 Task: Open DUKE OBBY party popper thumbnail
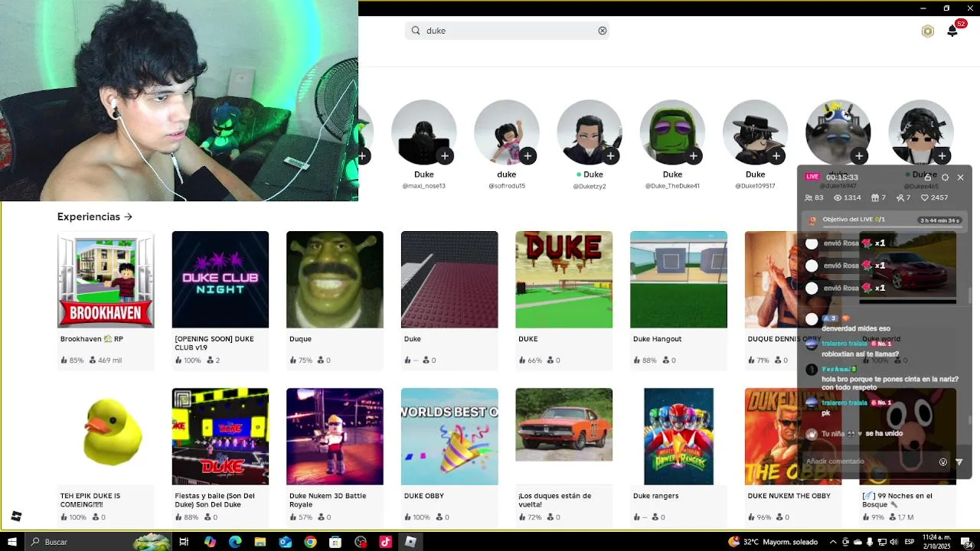pyautogui.click(x=449, y=436)
